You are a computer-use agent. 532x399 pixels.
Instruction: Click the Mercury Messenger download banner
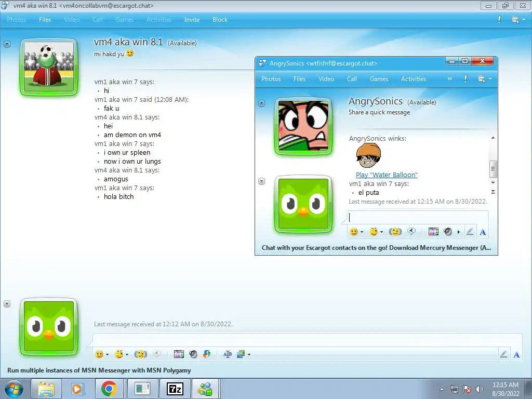(x=376, y=248)
